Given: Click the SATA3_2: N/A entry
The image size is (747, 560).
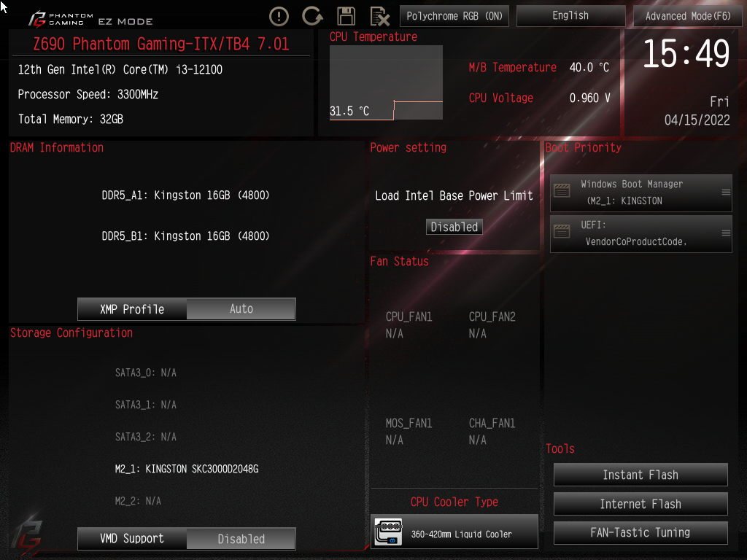Looking at the screenshot, I should (x=146, y=437).
